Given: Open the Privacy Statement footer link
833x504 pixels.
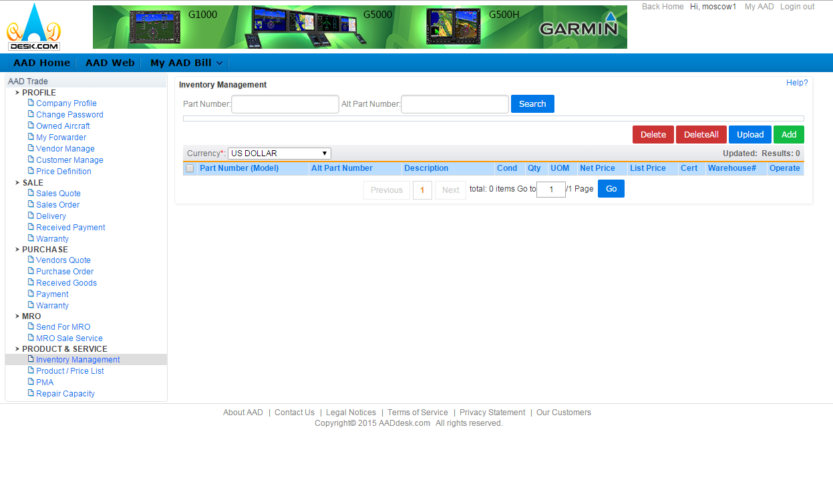Looking at the screenshot, I should 492,413.
